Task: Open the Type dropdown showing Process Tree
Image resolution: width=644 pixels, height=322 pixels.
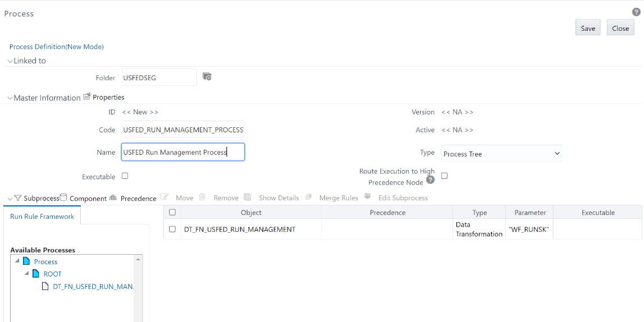Action: 501,153
